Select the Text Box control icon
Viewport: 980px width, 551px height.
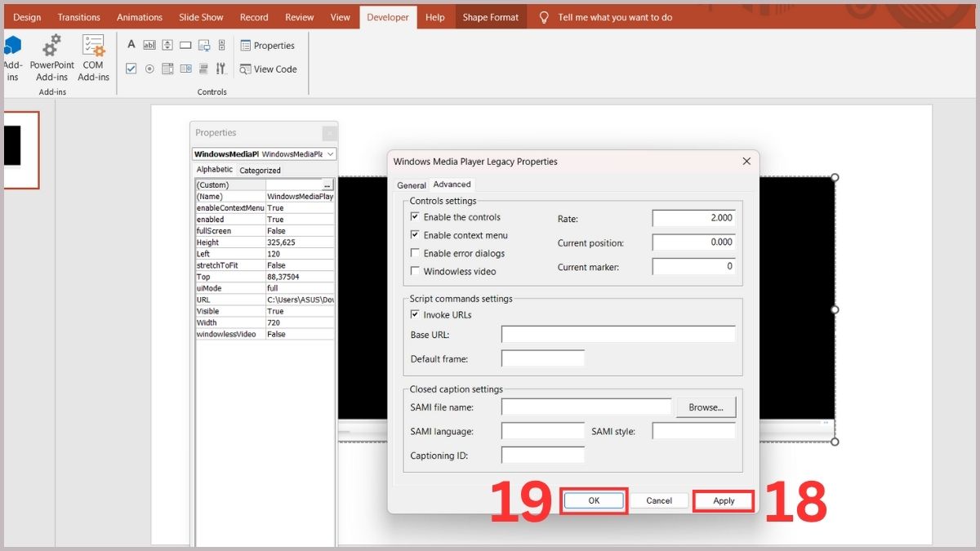(149, 44)
